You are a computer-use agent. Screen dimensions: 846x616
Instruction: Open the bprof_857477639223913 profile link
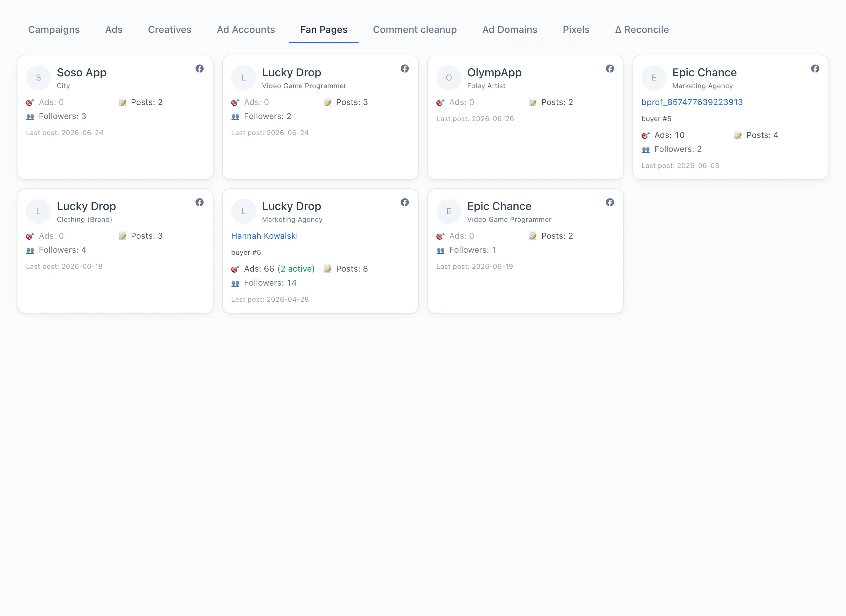click(692, 102)
